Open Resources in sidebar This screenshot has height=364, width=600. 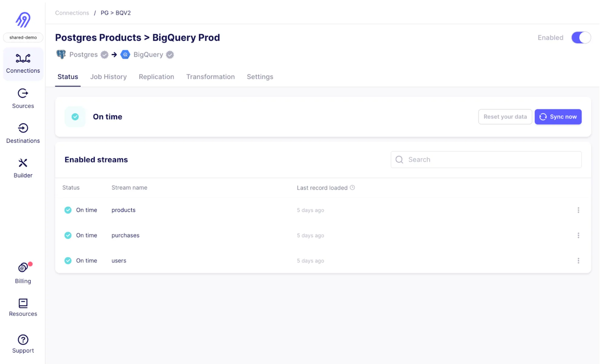coord(23,307)
